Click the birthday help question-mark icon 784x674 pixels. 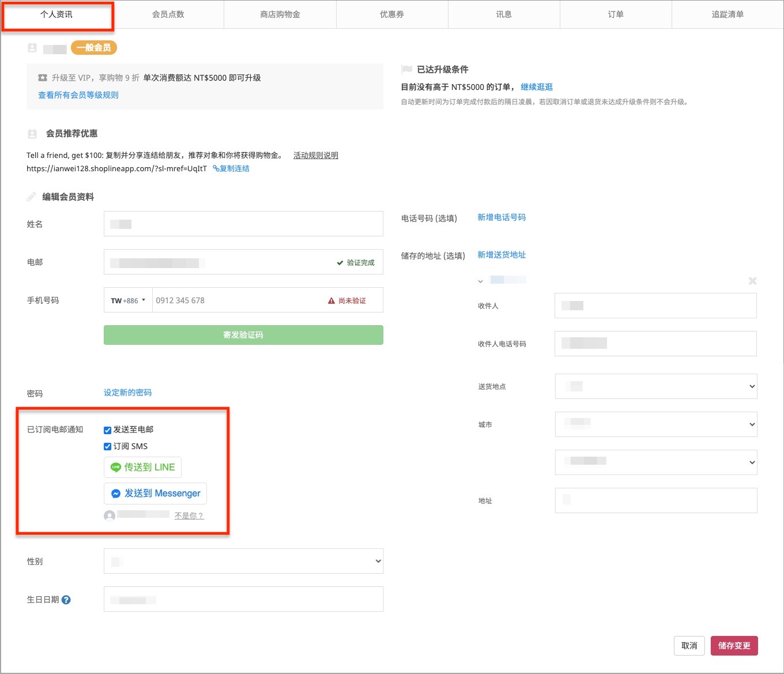66,600
